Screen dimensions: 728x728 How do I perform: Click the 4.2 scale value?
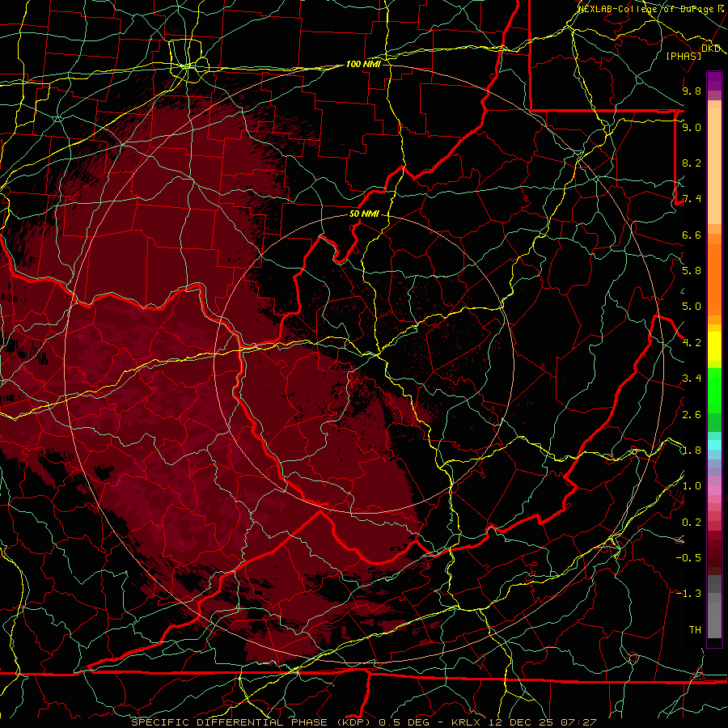click(692, 343)
